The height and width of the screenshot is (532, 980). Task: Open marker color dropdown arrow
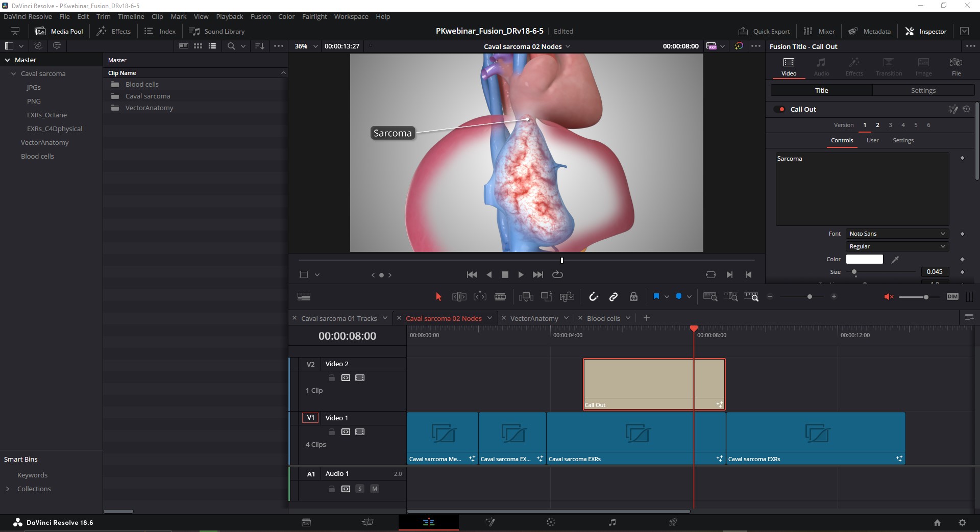(689, 297)
